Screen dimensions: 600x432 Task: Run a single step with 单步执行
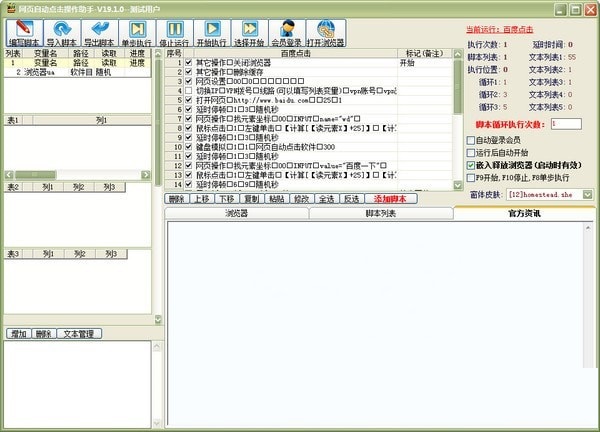138,34
